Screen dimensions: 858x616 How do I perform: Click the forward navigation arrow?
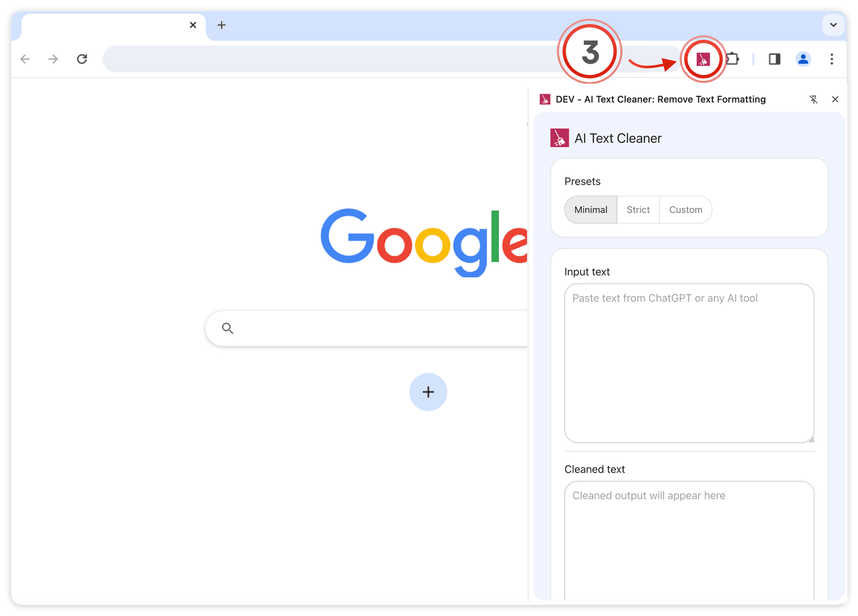[53, 59]
